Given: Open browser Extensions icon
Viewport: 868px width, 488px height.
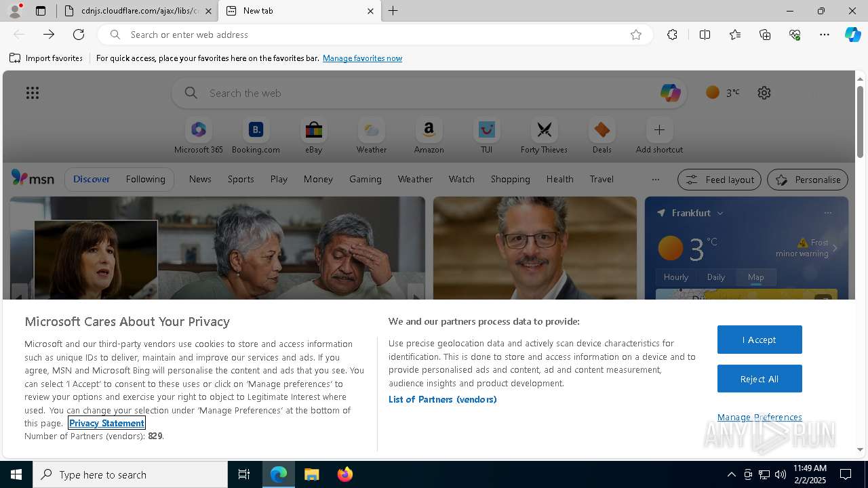Looking at the screenshot, I should (x=672, y=35).
